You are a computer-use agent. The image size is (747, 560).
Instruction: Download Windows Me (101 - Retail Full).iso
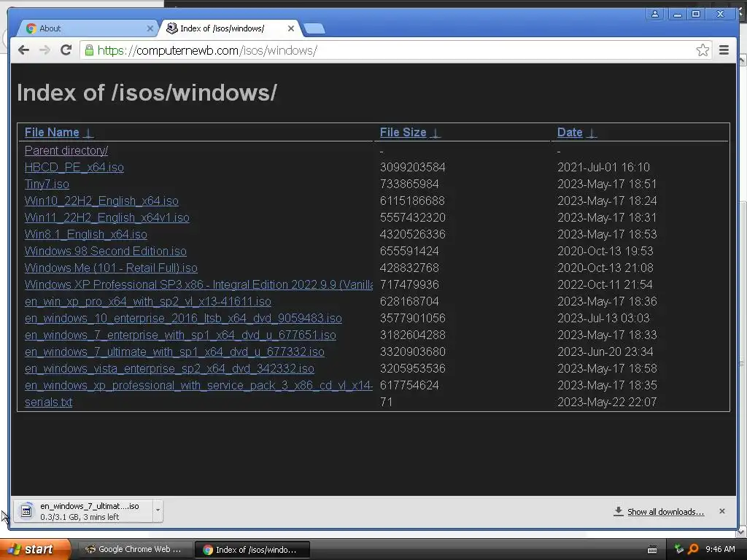click(111, 268)
